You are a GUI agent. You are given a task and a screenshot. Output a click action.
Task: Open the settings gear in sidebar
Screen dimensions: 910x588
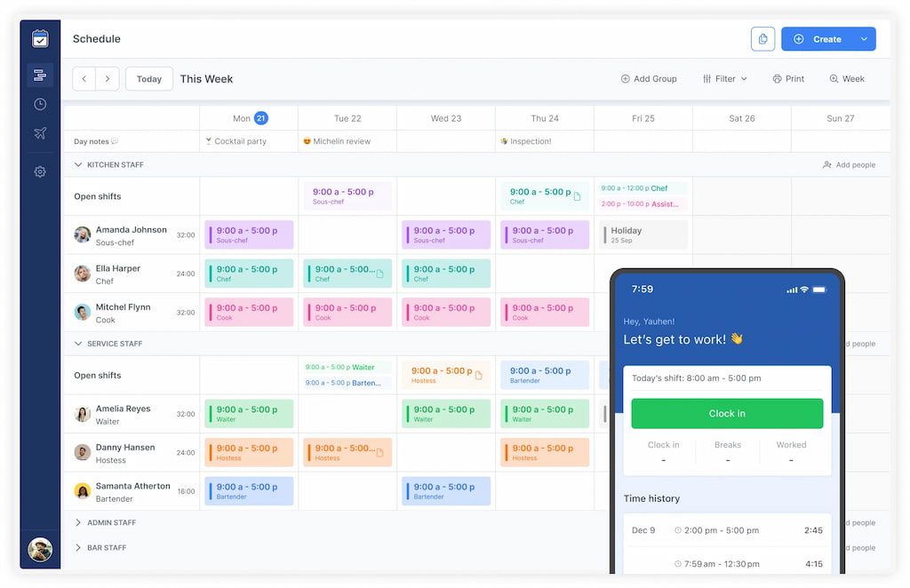click(x=40, y=171)
